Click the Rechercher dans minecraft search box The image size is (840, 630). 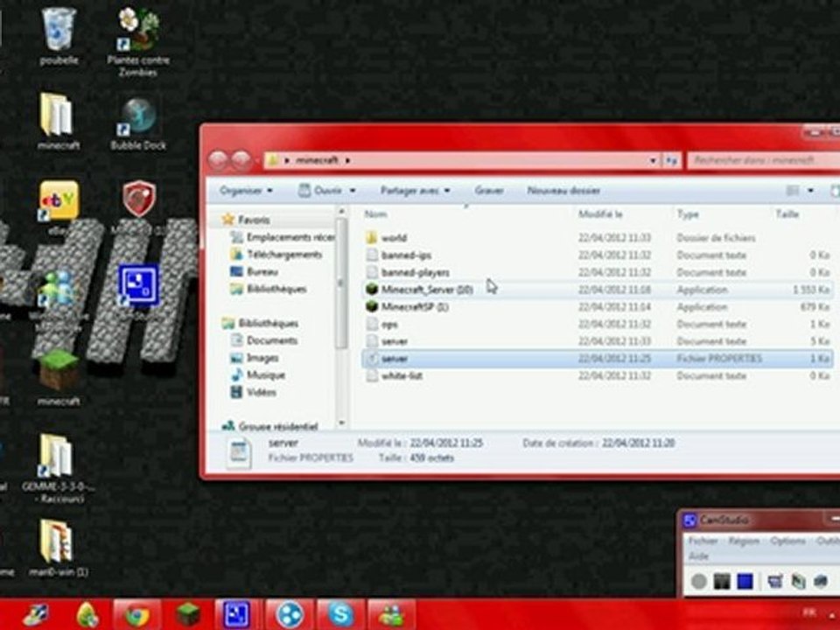(763, 160)
